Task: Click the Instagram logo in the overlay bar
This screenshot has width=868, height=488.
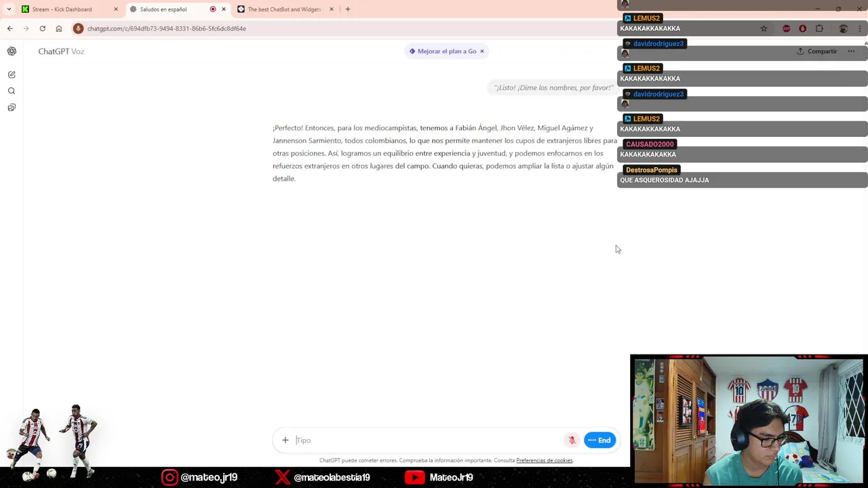Action: pos(170,478)
